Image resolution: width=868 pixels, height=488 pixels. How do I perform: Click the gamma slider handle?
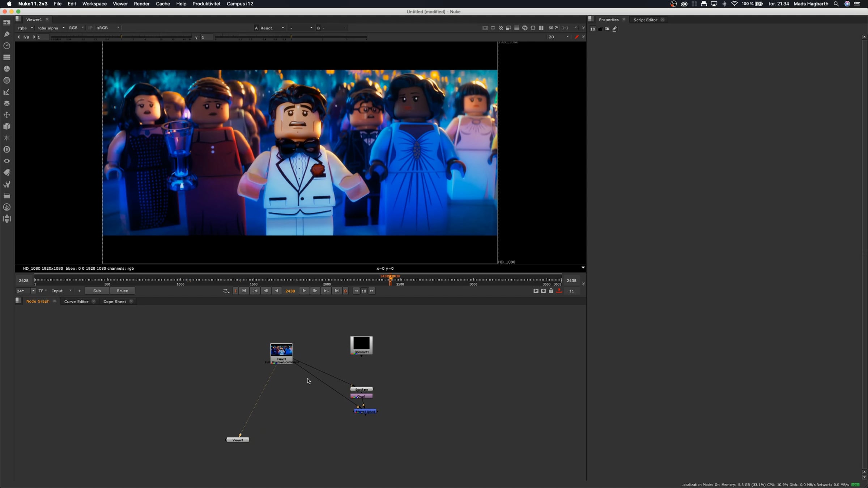tap(291, 37)
